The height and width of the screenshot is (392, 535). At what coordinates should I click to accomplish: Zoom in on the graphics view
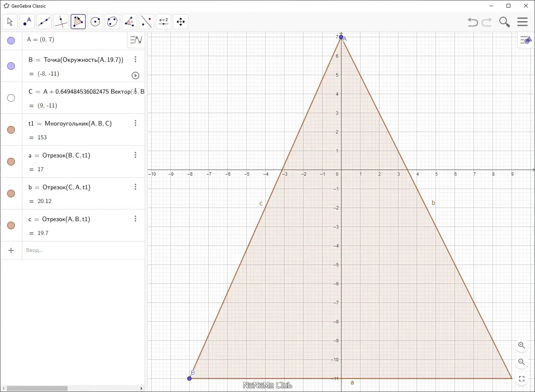pos(522,345)
